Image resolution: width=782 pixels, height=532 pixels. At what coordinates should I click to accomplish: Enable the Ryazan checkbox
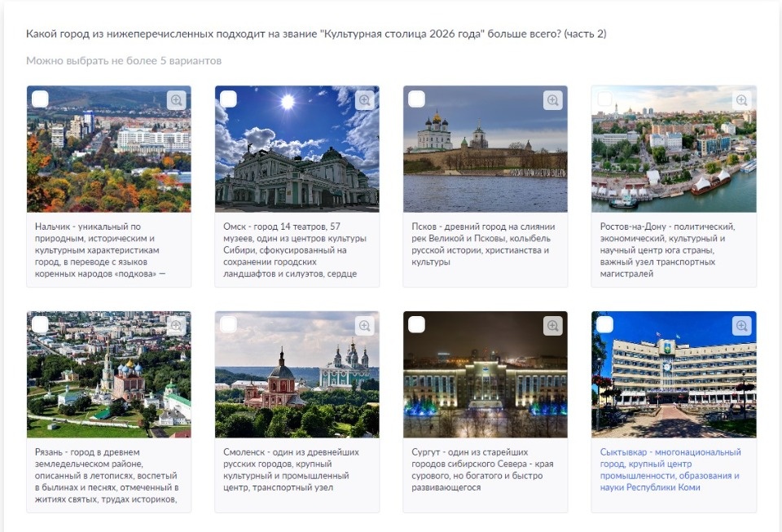41,325
